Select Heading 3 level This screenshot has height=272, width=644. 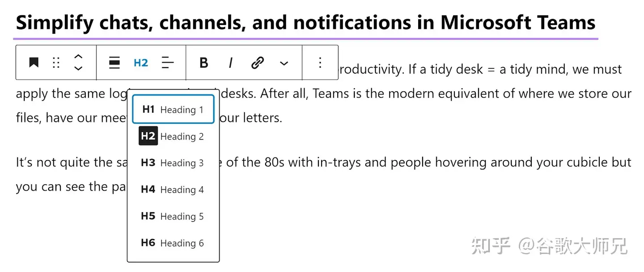tap(173, 163)
